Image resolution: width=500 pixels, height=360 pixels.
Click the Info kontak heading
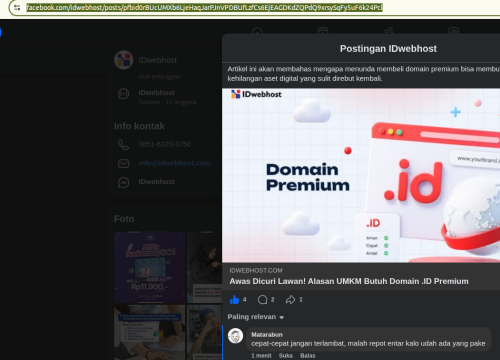pyautogui.click(x=139, y=126)
